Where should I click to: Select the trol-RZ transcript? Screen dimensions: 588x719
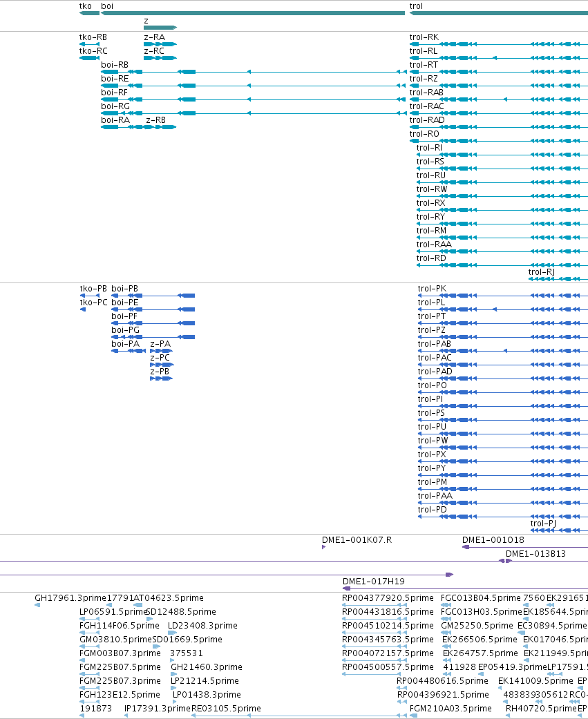point(424,79)
